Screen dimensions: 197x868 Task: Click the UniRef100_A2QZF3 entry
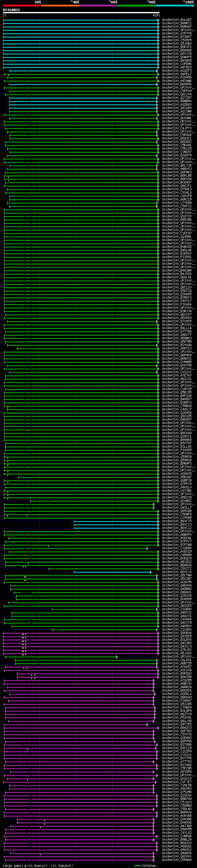click(177, 71)
